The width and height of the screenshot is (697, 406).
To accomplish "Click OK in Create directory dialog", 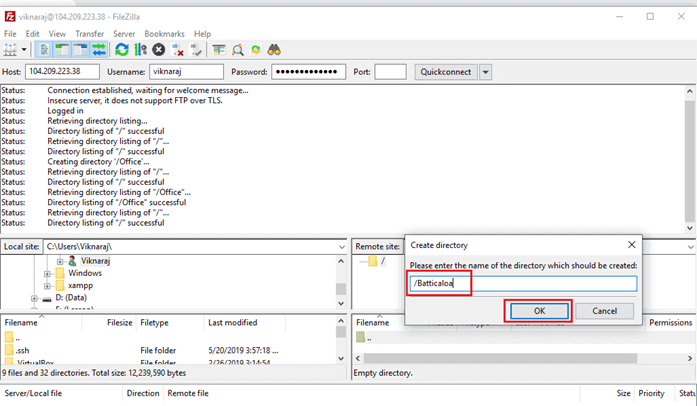I will 539,311.
